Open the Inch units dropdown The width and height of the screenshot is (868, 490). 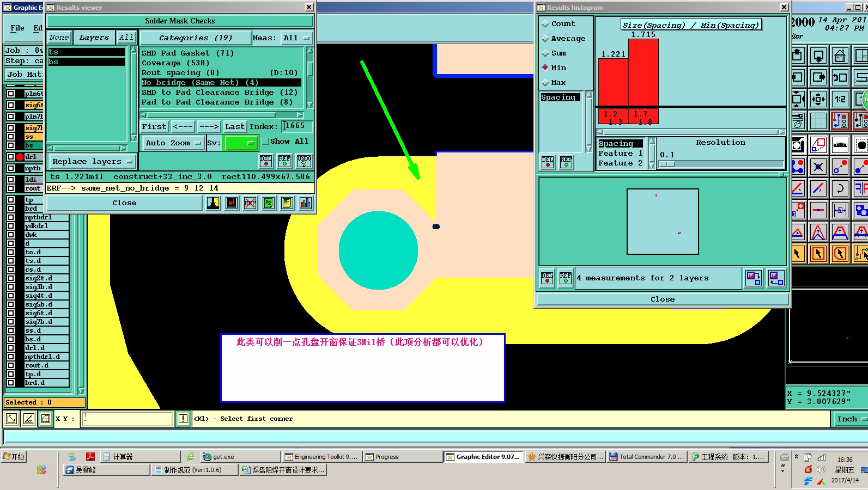851,419
